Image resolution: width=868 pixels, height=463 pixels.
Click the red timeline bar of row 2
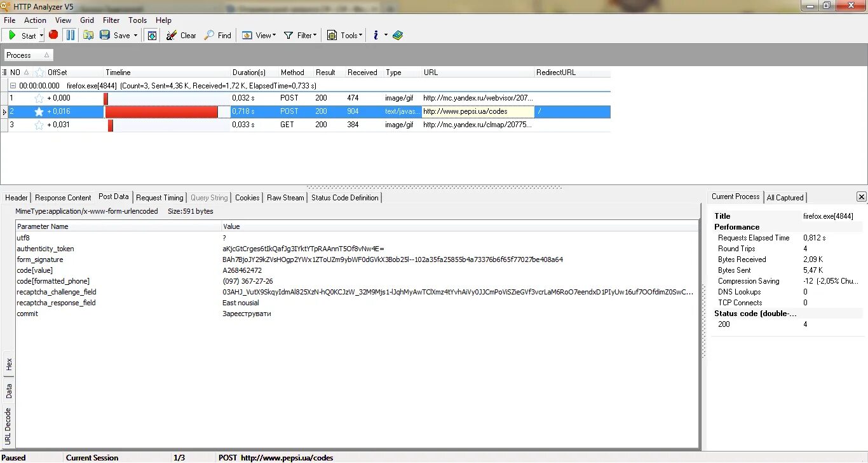(x=161, y=111)
